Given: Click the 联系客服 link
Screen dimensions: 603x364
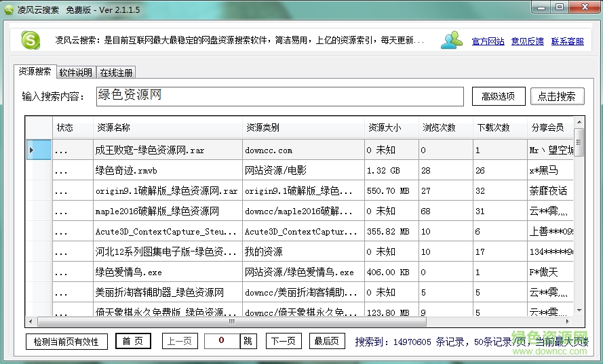Looking at the screenshot, I should pyautogui.click(x=567, y=41).
